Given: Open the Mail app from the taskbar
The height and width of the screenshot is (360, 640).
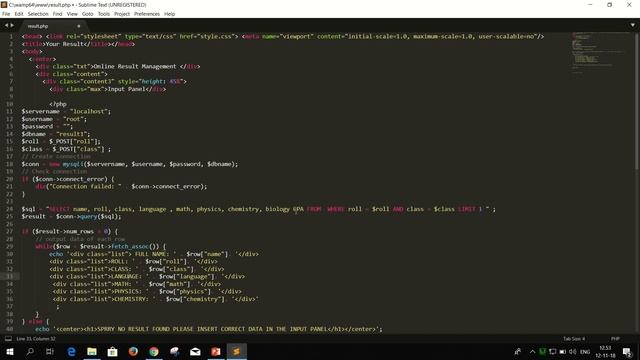Looking at the screenshot, I should tap(195, 351).
